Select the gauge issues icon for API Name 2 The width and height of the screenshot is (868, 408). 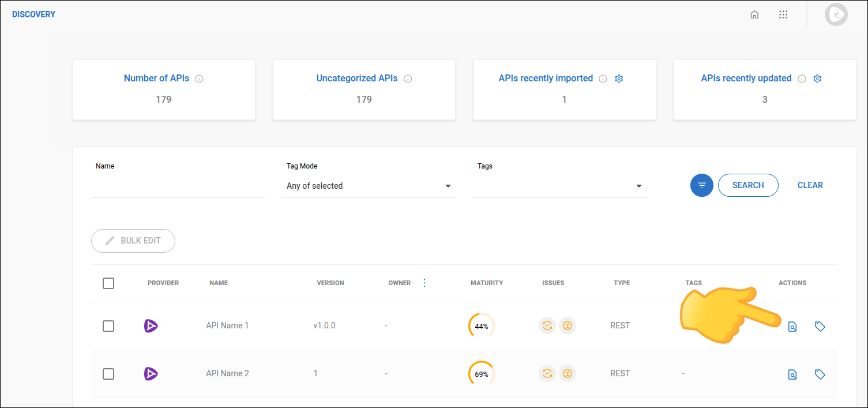click(x=568, y=373)
